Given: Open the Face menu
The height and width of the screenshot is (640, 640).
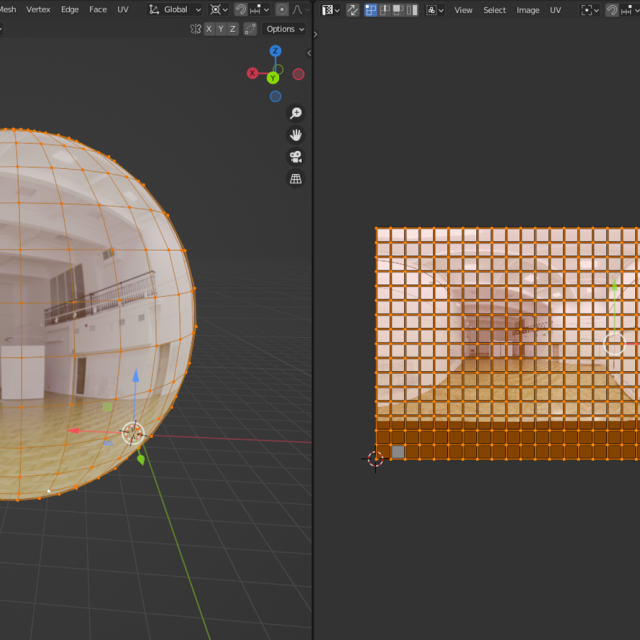Looking at the screenshot, I should 98,10.
